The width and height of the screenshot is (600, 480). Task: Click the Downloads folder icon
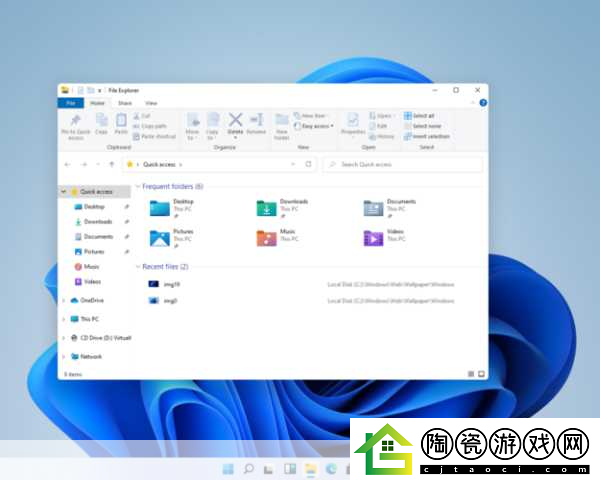[x=266, y=208]
